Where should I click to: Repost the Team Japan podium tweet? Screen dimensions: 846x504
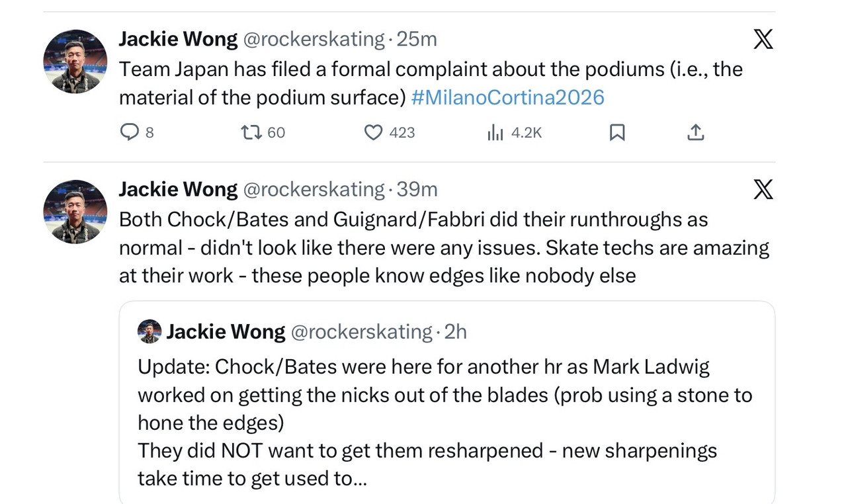(251, 133)
